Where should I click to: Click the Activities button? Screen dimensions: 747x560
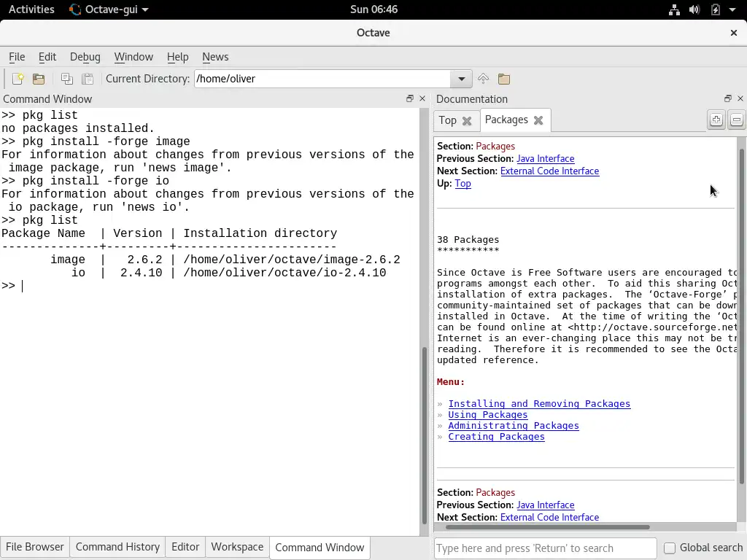click(31, 9)
